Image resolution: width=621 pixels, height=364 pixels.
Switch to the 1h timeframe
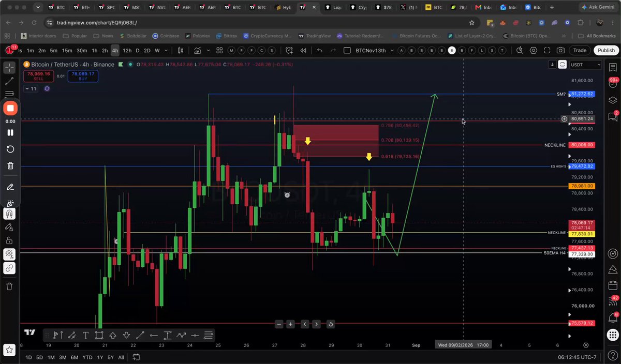point(95,50)
